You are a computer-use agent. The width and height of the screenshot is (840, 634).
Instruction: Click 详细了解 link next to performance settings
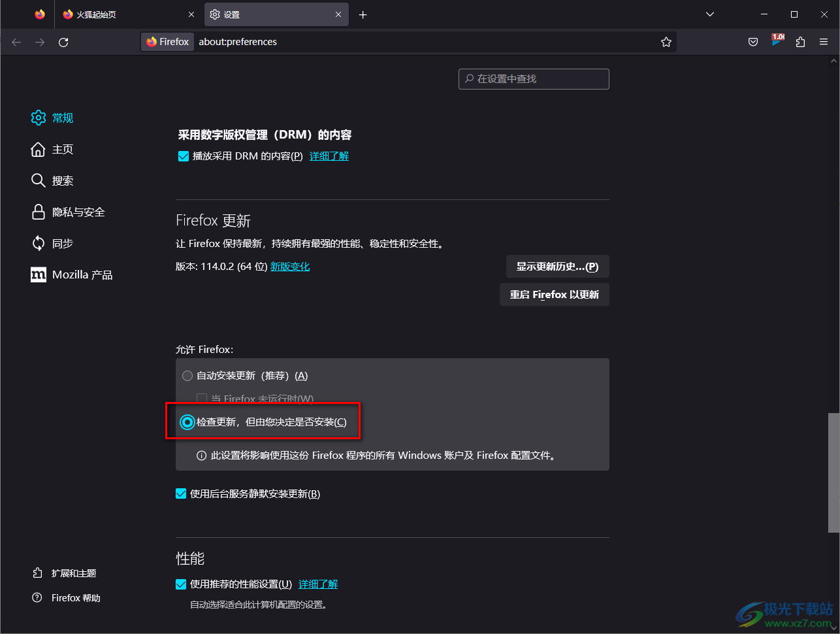pos(318,584)
